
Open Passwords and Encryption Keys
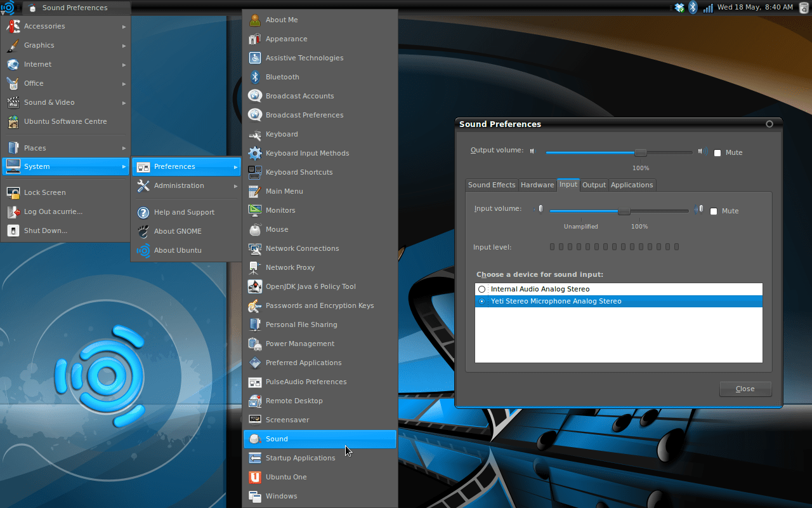(x=255, y=305)
